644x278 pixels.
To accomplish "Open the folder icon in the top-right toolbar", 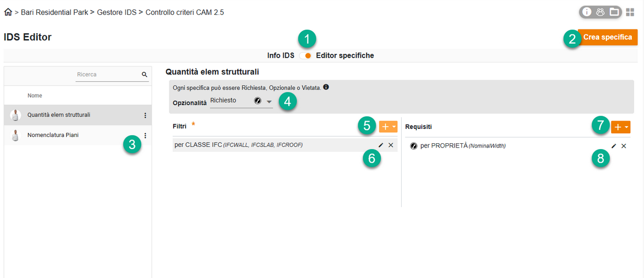I will click(x=614, y=12).
